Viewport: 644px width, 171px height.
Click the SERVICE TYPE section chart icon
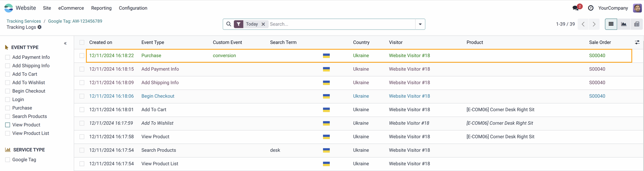(x=8, y=150)
